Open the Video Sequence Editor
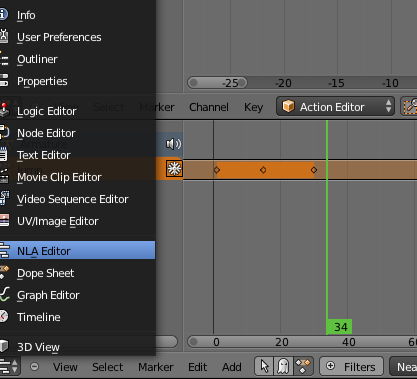 pyautogui.click(x=77, y=199)
